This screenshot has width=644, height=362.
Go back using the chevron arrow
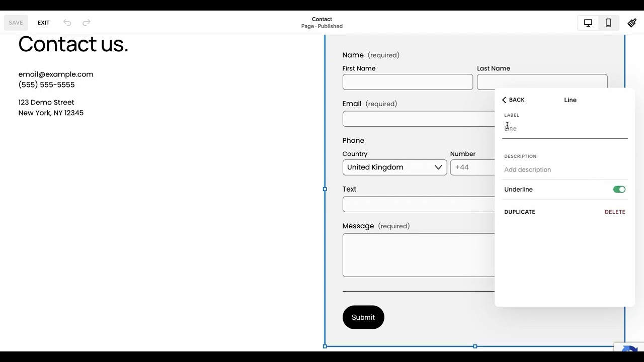504,100
